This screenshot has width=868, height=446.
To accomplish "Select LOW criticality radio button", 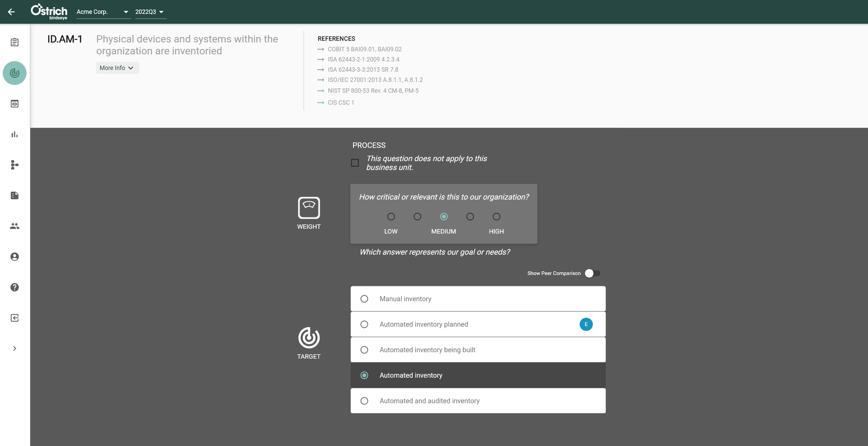I will click(x=391, y=217).
